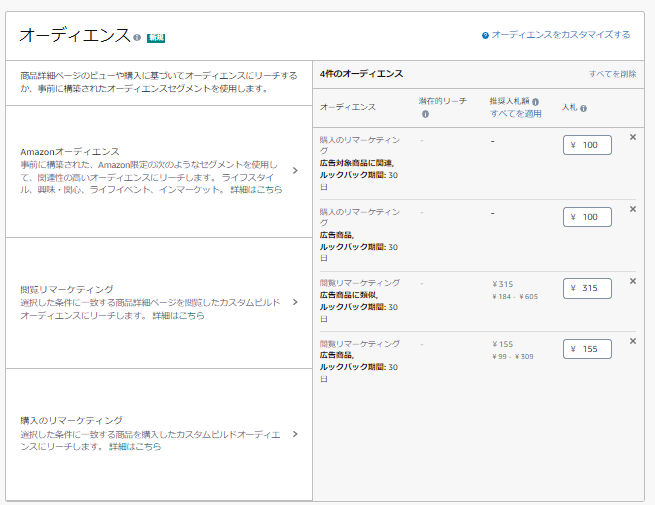Image resolution: width=655 pixels, height=505 pixels.
Task: Remove the 閲覧リマーケティング 広告商品 audience row
Action: [x=633, y=341]
